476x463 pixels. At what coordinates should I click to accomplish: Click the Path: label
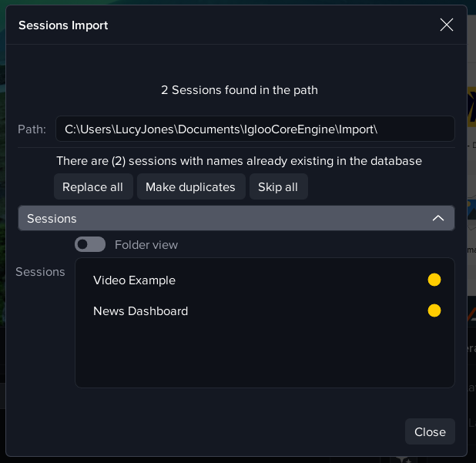pyautogui.click(x=32, y=129)
